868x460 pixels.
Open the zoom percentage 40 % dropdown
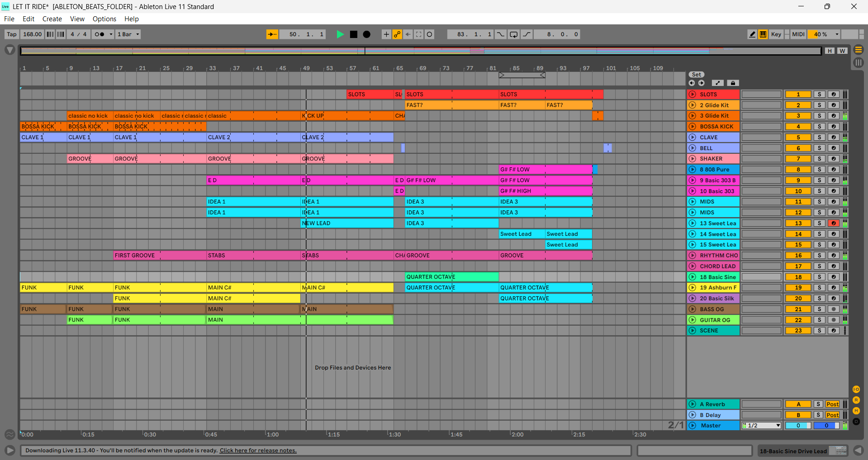(x=824, y=34)
